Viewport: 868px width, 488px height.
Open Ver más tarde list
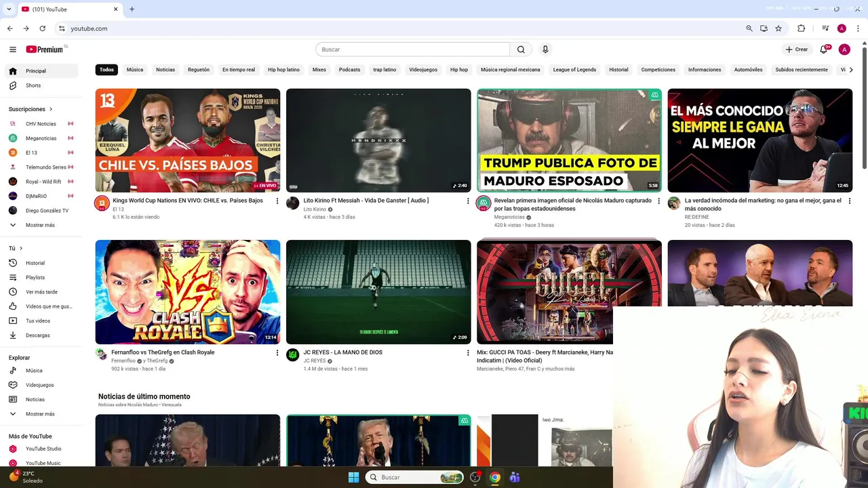coord(41,292)
